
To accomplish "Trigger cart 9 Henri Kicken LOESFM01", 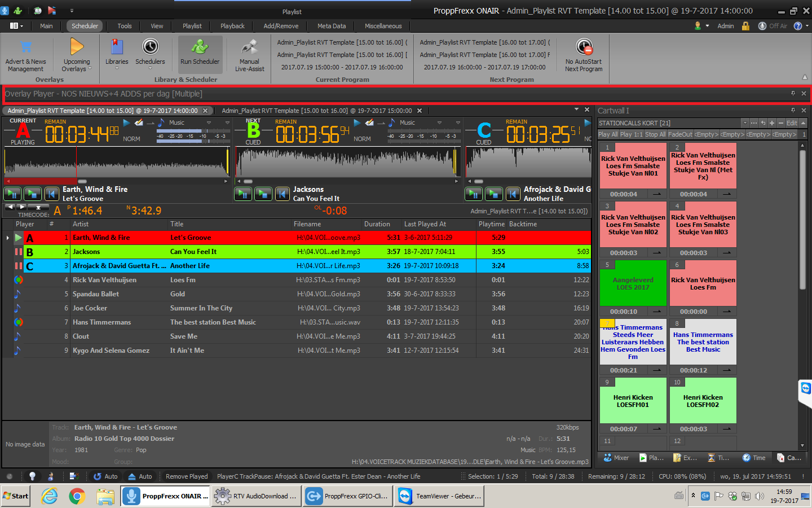I will tap(633, 401).
